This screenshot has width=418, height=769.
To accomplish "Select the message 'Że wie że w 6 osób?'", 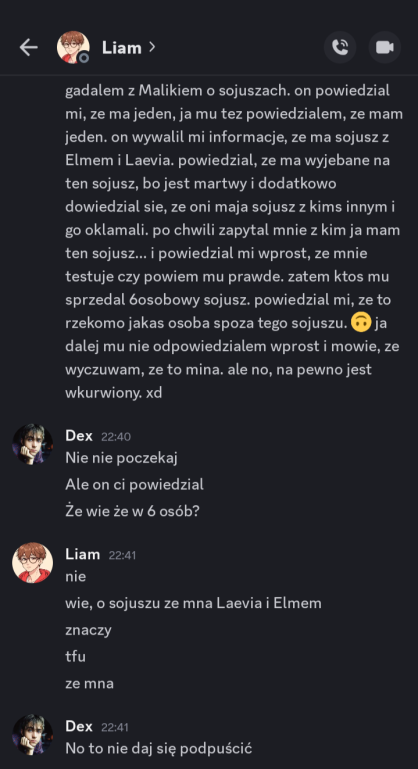I will (132, 511).
